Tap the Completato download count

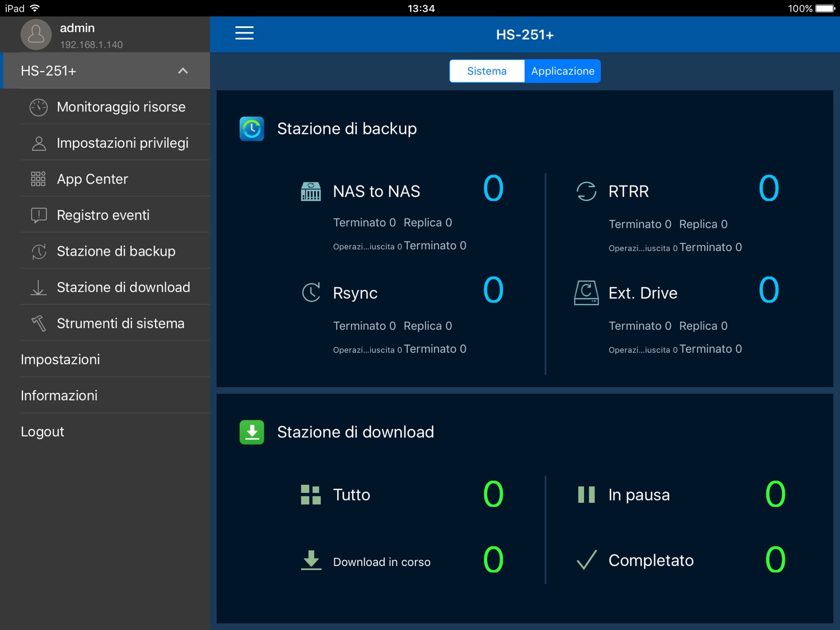coord(775,560)
